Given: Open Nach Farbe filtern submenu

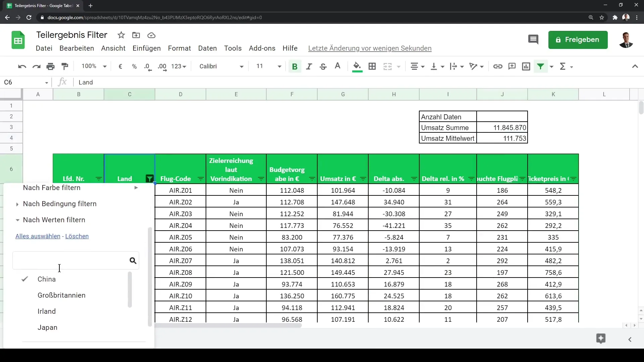Looking at the screenshot, I should [x=80, y=188].
